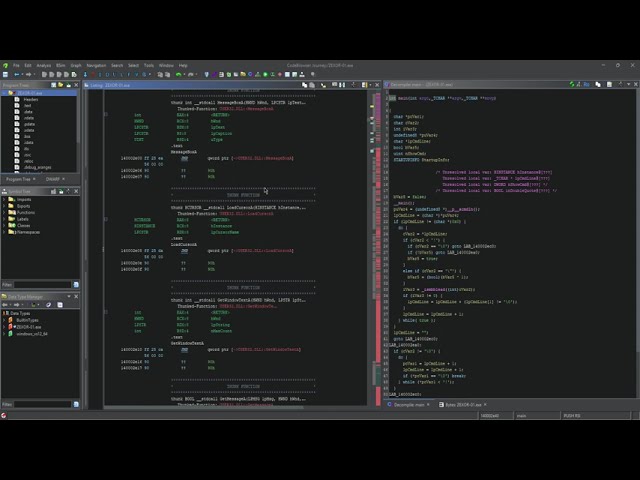640x480 pixels.
Task: Open Data Type Manager dropdown menu arrow
Action: click(69, 296)
